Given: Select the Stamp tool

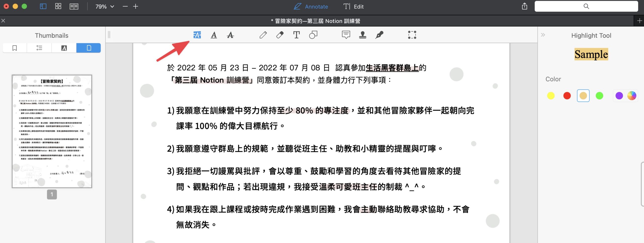Looking at the screenshot, I should point(363,35).
